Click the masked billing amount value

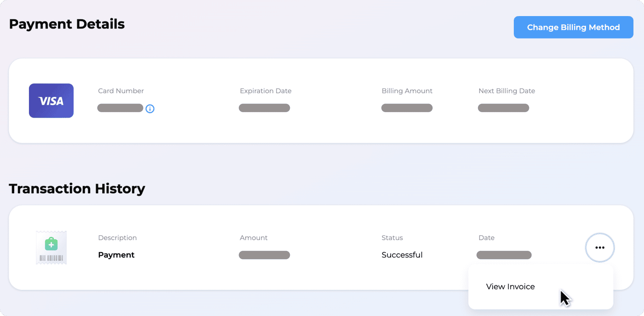coord(407,108)
